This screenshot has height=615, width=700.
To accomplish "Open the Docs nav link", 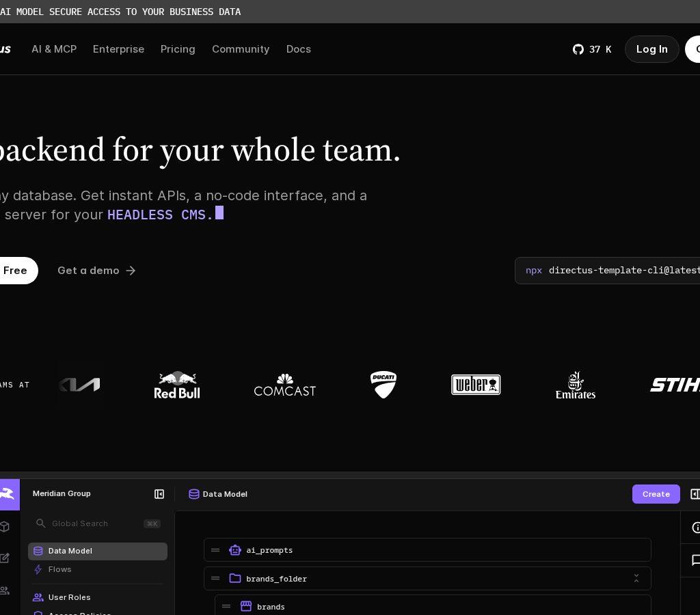I will tap(298, 49).
